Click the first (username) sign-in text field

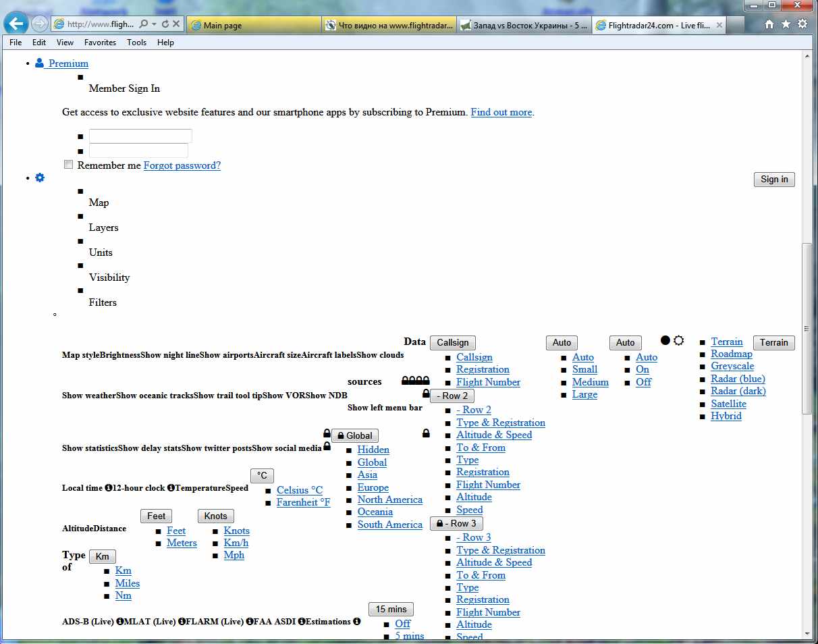pyautogui.click(x=140, y=136)
